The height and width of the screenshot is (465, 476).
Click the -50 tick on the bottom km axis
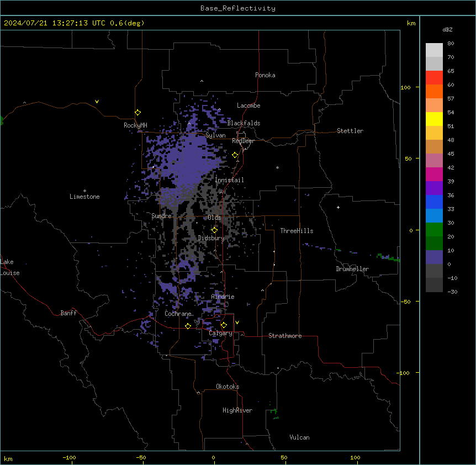141,457
